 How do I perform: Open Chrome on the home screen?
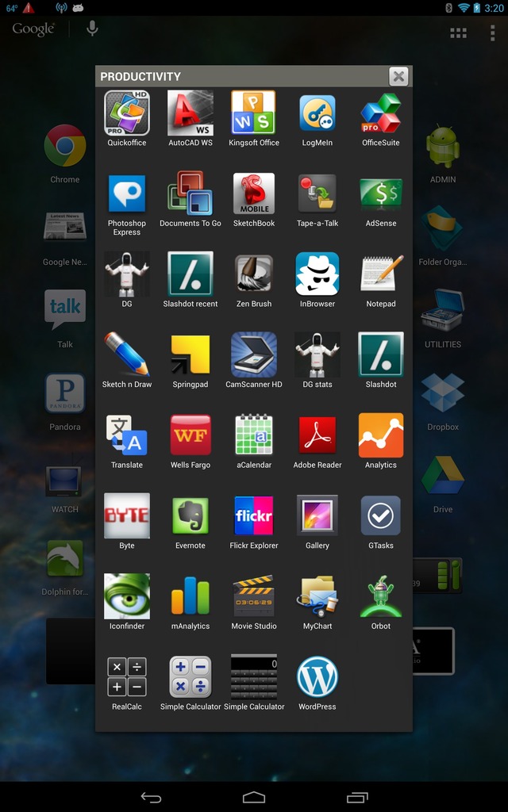tap(65, 146)
